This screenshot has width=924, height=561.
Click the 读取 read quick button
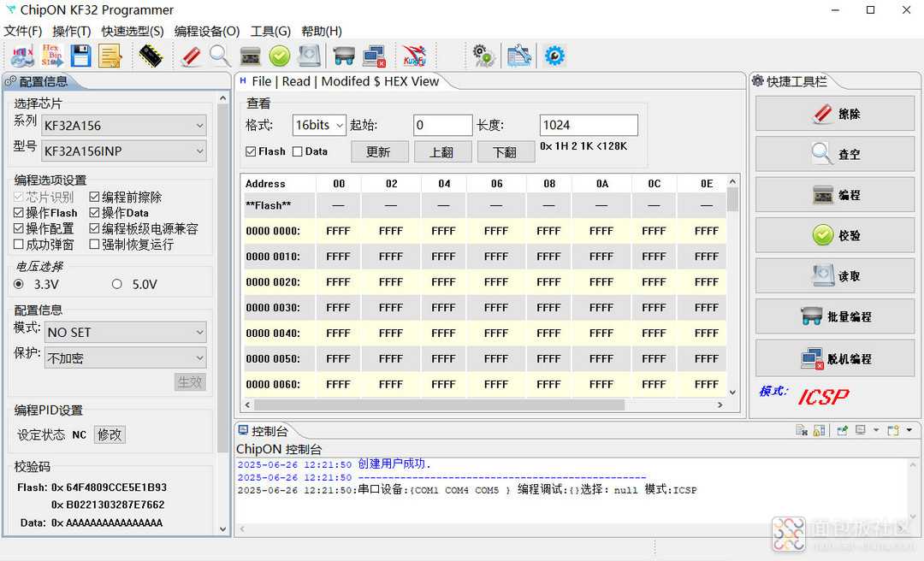click(x=835, y=275)
